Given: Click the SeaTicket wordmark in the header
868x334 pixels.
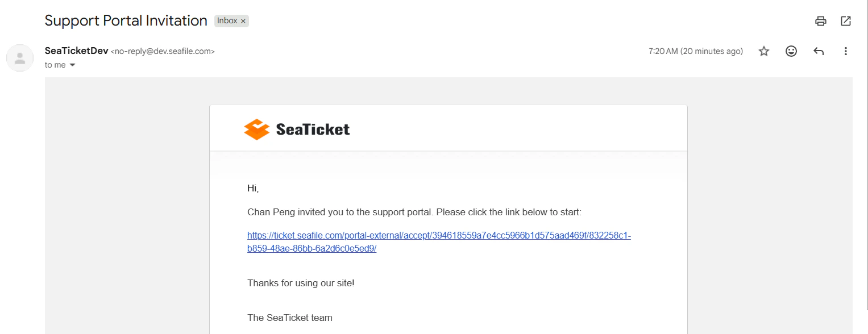Looking at the screenshot, I should (x=313, y=130).
